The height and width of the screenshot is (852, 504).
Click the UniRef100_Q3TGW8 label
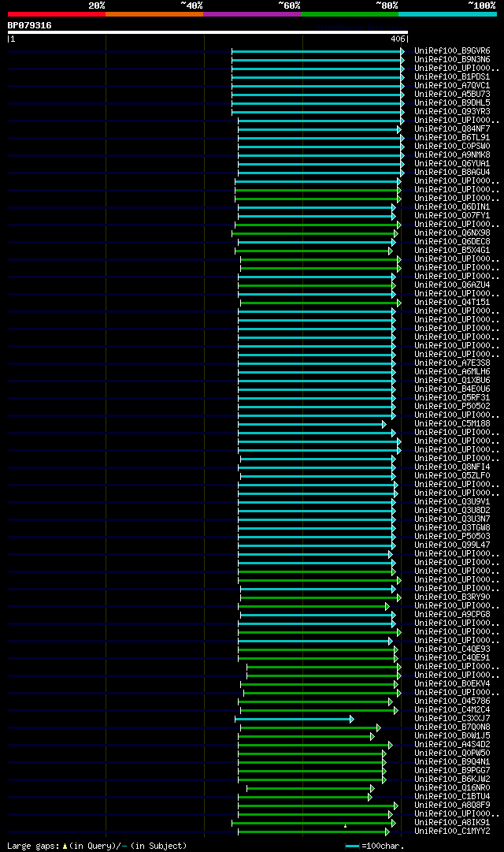pyautogui.click(x=452, y=528)
